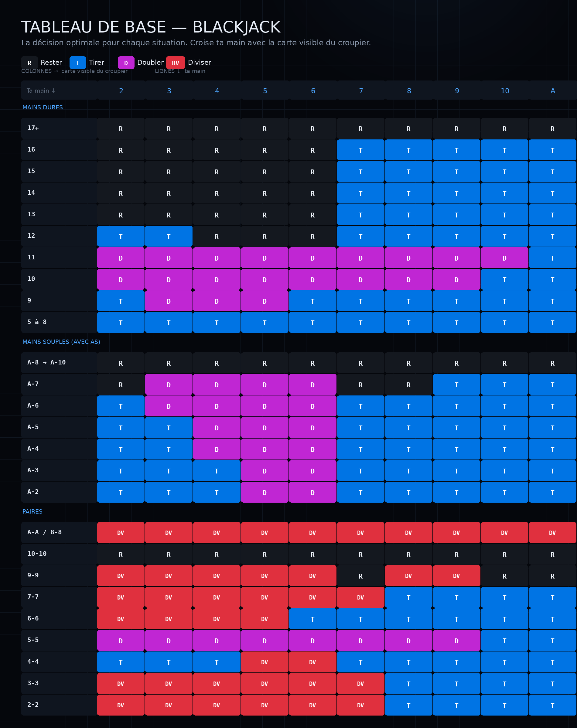Click the R cell for A-7 against dealer 2
This screenshot has width=577, height=728.
click(x=121, y=384)
